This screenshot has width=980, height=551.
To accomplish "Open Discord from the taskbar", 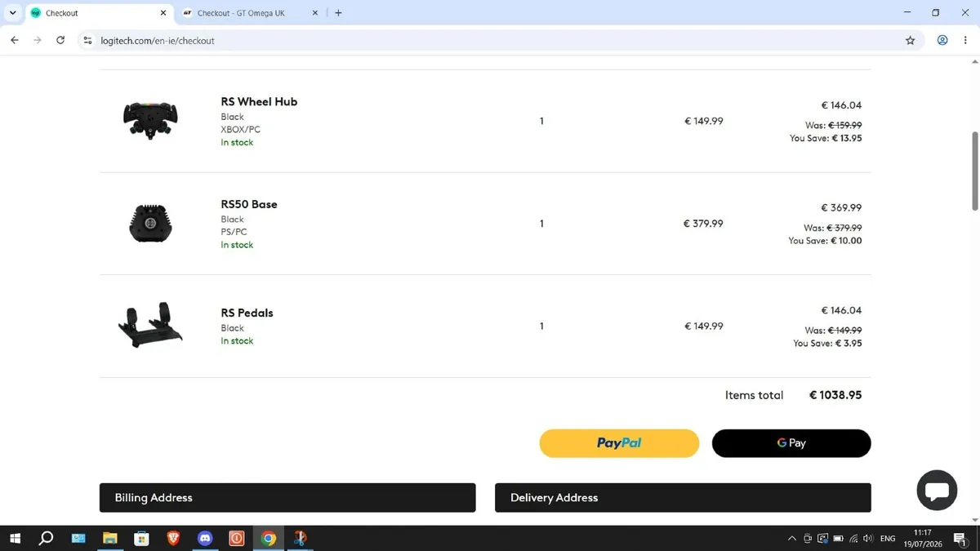I will pyautogui.click(x=205, y=538).
